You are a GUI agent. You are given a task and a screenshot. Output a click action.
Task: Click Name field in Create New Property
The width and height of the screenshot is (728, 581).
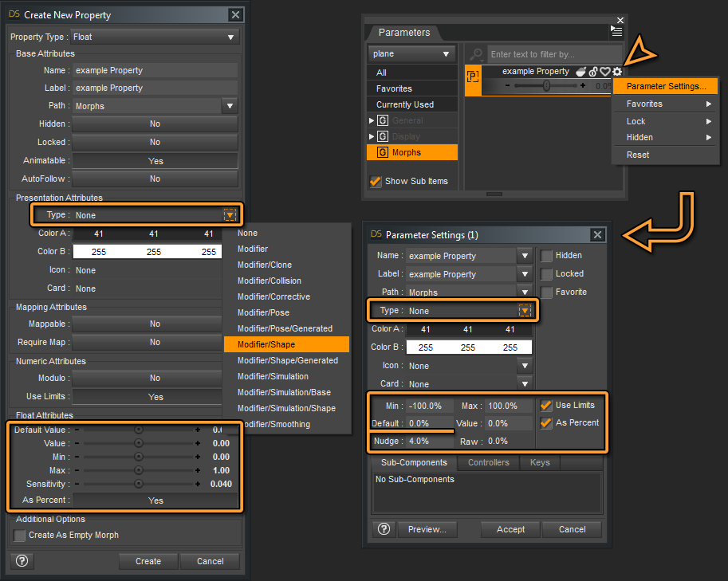(155, 71)
